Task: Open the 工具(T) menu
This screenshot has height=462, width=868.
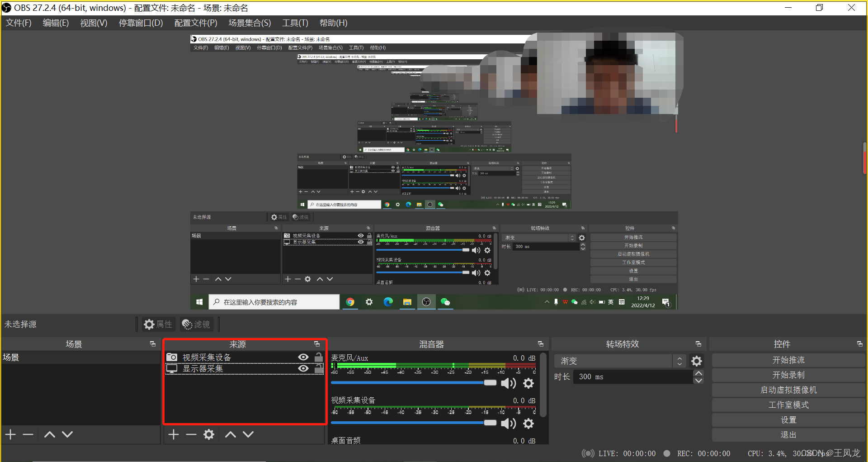Action: click(295, 23)
